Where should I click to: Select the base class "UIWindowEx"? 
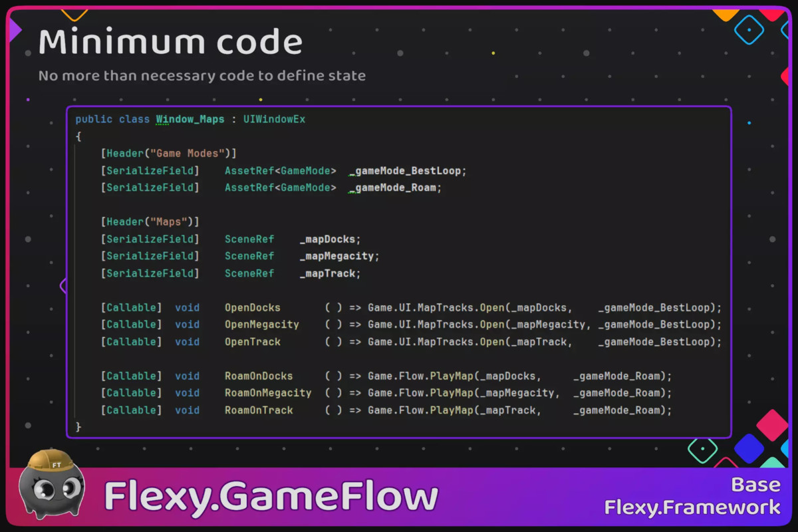[274, 120]
